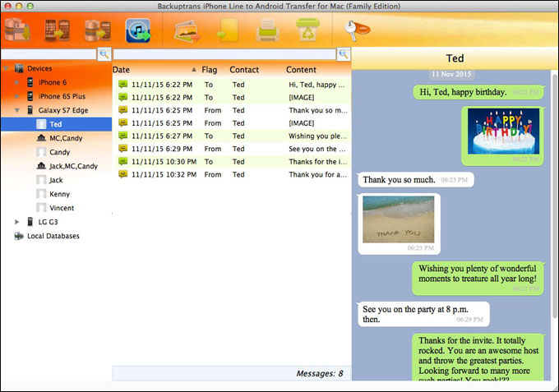Click the Contact column header
Screen dimensions: 559x392
(x=244, y=70)
